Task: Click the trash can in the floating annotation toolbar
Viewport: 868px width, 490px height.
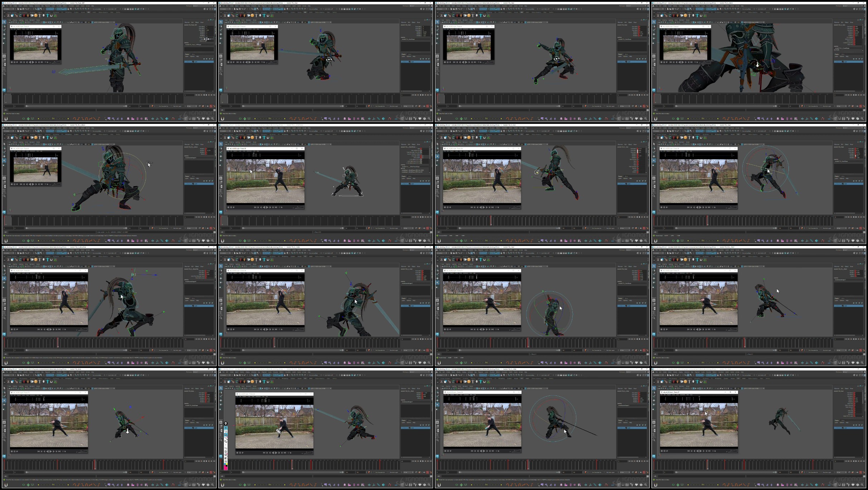Action: pyautogui.click(x=226, y=451)
